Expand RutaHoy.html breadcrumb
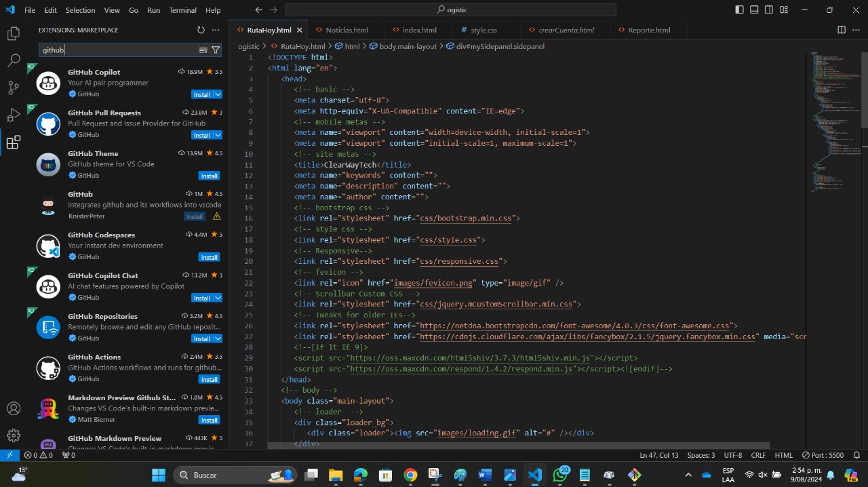Viewport: 868px width, 487px height. pos(298,46)
